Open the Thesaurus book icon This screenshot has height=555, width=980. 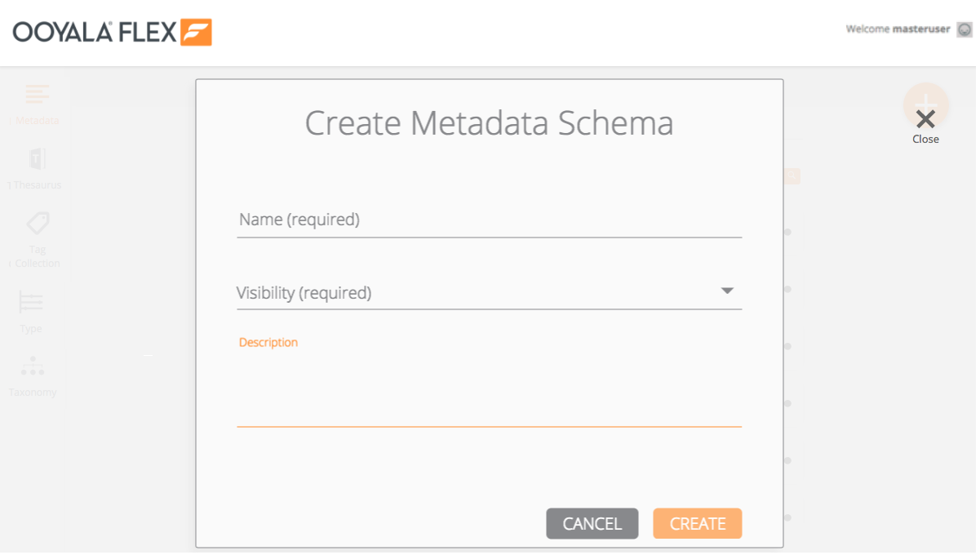point(38,158)
